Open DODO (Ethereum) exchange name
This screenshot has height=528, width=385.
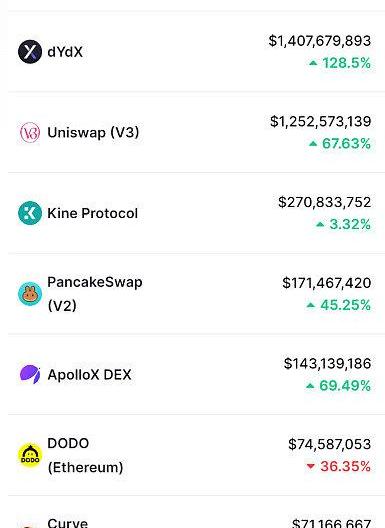(x=85, y=455)
